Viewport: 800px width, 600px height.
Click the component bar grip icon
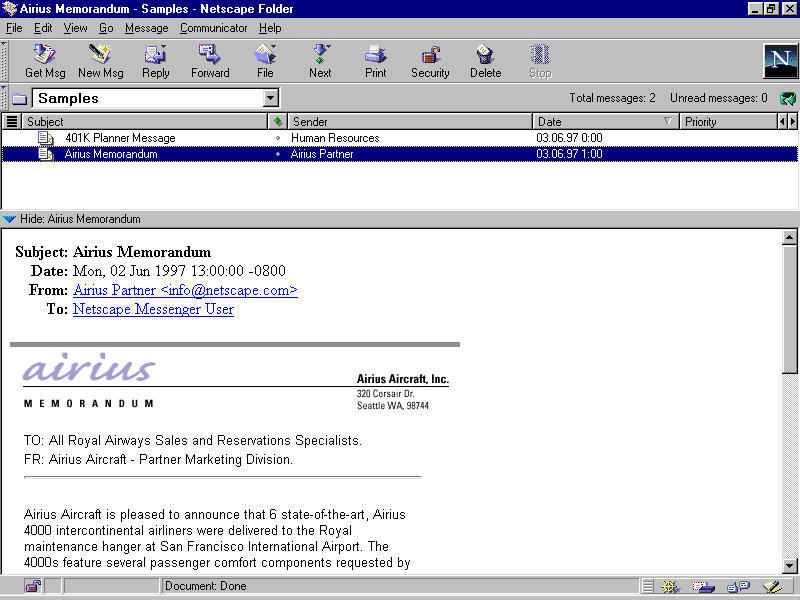[647, 587]
